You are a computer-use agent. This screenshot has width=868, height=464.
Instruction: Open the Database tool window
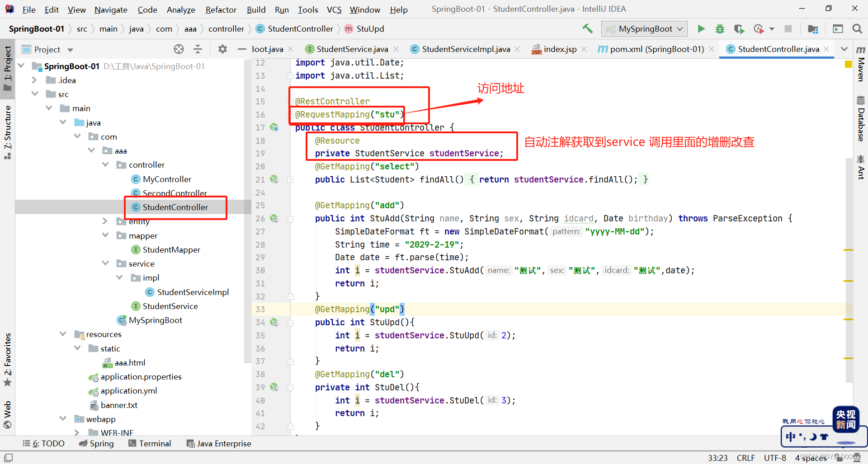861,119
